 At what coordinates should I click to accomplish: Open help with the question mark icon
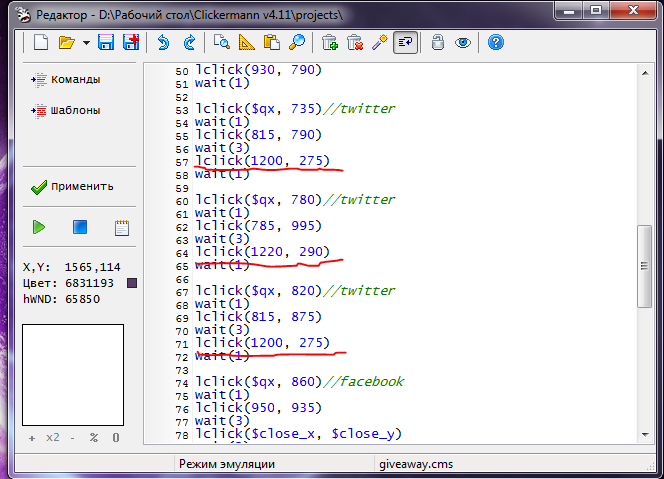click(x=495, y=43)
